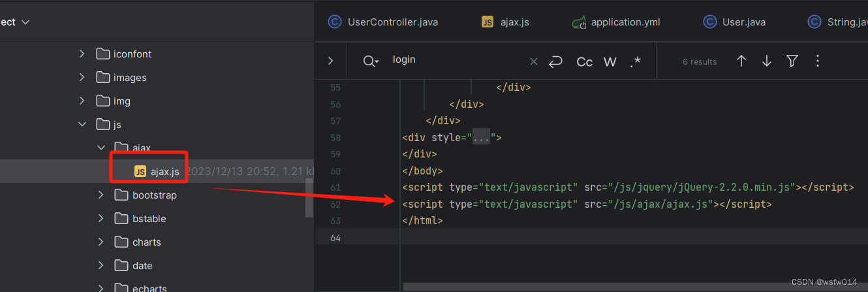868x292 pixels.
Task: Click line number 62 in gutter
Action: pos(335,204)
